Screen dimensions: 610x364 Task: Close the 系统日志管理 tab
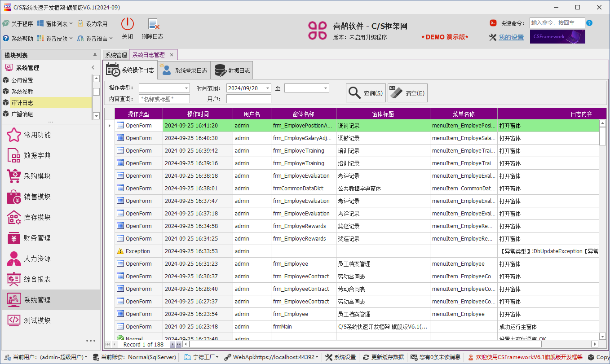(x=172, y=55)
